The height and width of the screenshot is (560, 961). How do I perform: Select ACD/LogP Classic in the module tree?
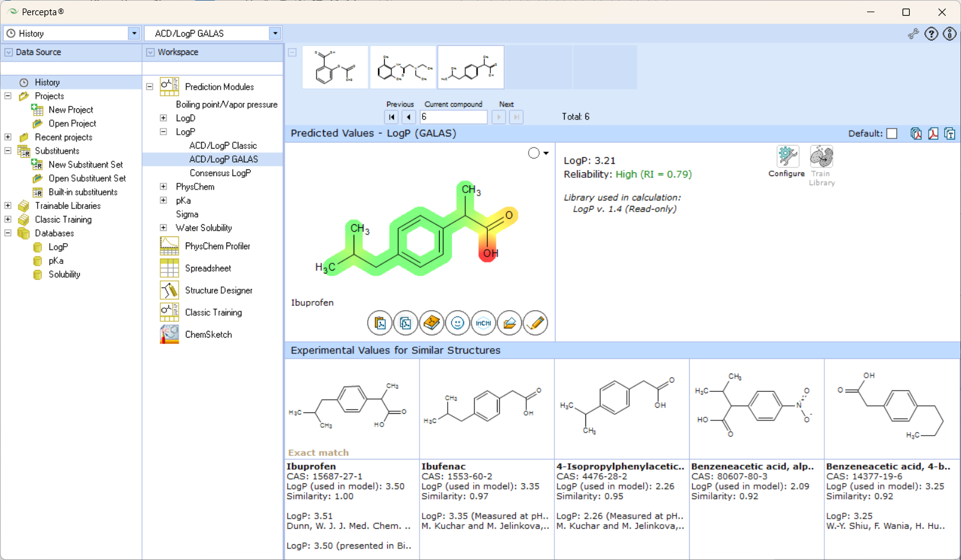coord(223,146)
